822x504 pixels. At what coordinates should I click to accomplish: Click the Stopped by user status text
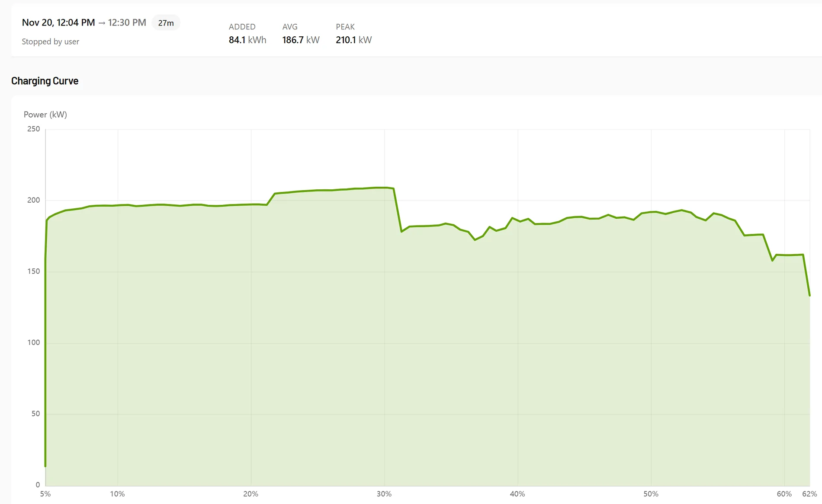pyautogui.click(x=51, y=41)
